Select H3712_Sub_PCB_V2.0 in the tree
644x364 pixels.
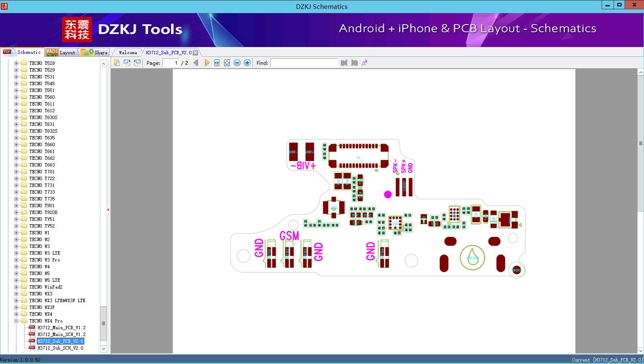point(60,341)
